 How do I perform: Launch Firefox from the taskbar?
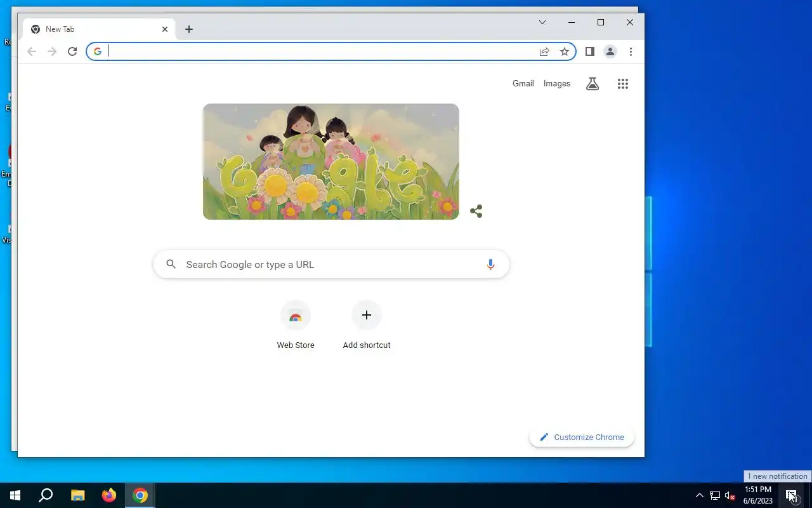tap(109, 495)
